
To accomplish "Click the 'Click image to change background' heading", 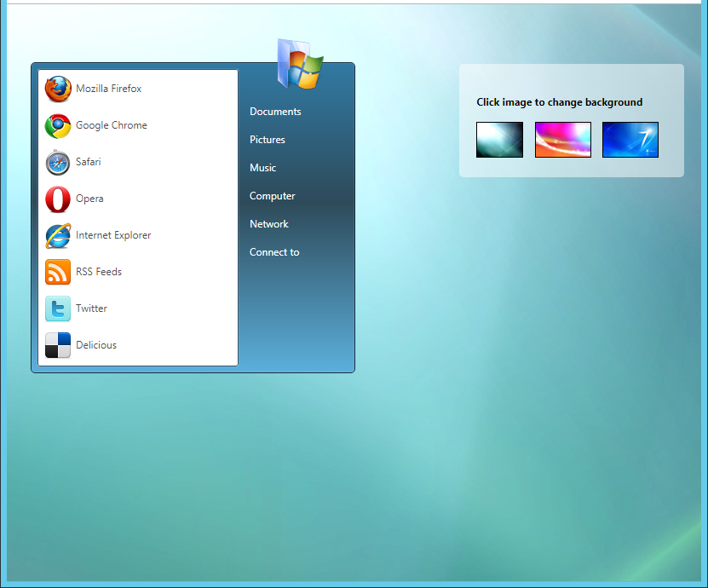I will point(560,102).
